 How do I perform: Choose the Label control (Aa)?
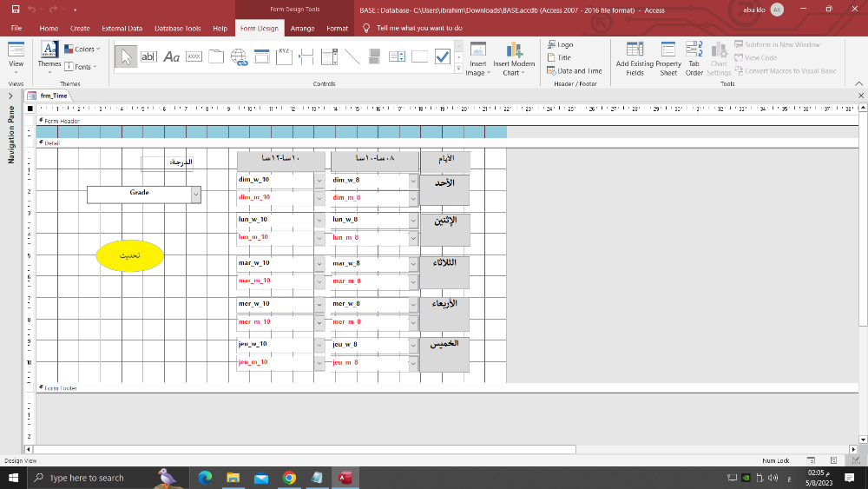click(x=171, y=56)
